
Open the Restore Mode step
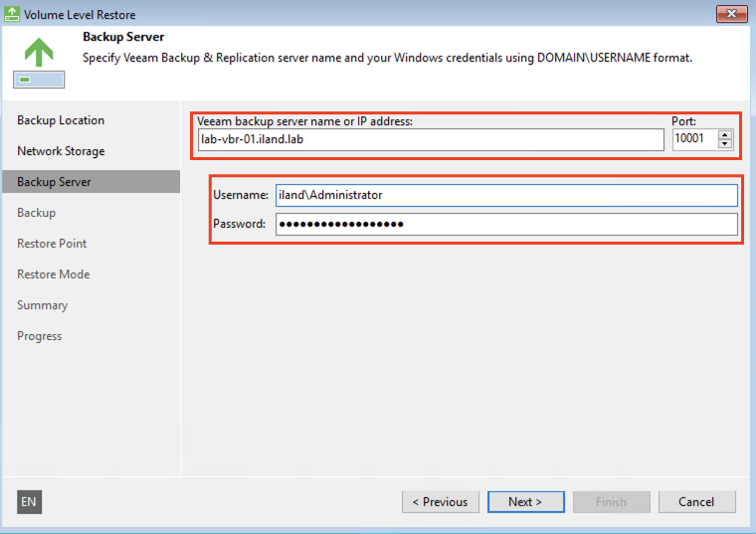click(54, 274)
